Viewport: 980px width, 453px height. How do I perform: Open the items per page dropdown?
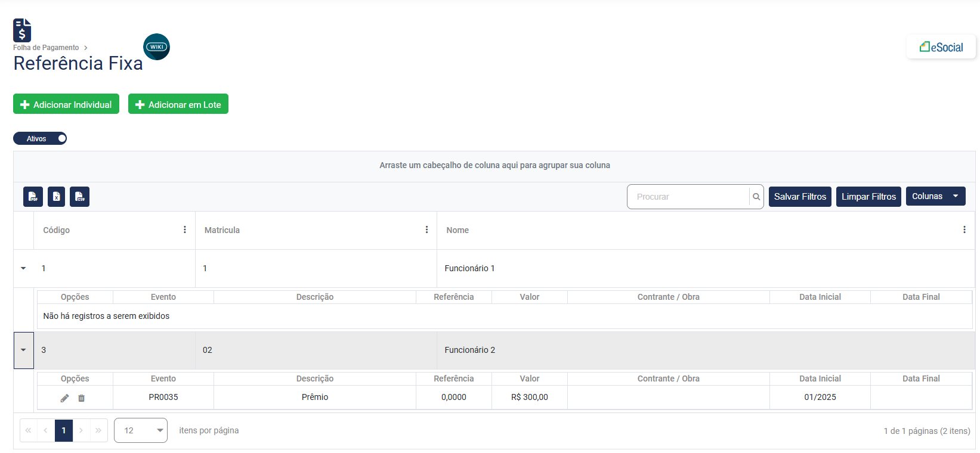(x=141, y=430)
